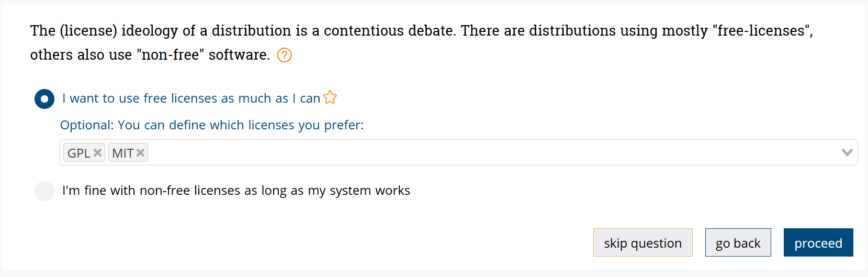Image resolution: width=868 pixels, height=277 pixels.
Task: Click the GPL tag text
Action: (x=79, y=153)
